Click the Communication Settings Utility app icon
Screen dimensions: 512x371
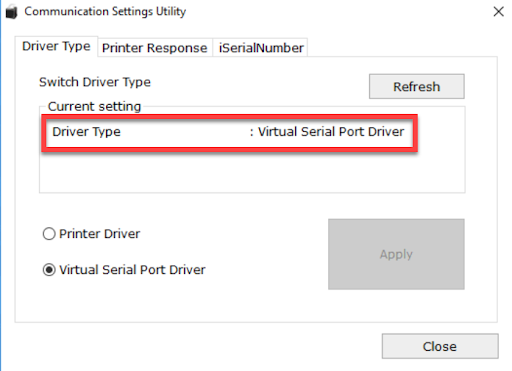click(11, 12)
